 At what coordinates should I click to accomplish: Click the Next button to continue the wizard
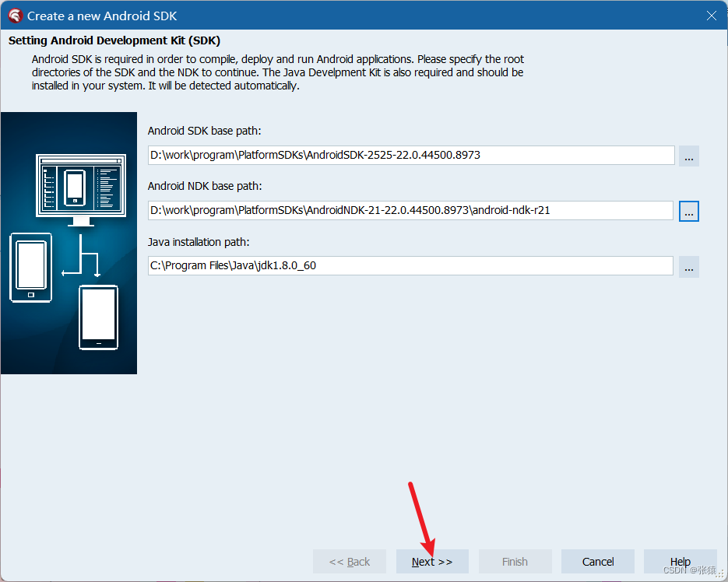(431, 561)
